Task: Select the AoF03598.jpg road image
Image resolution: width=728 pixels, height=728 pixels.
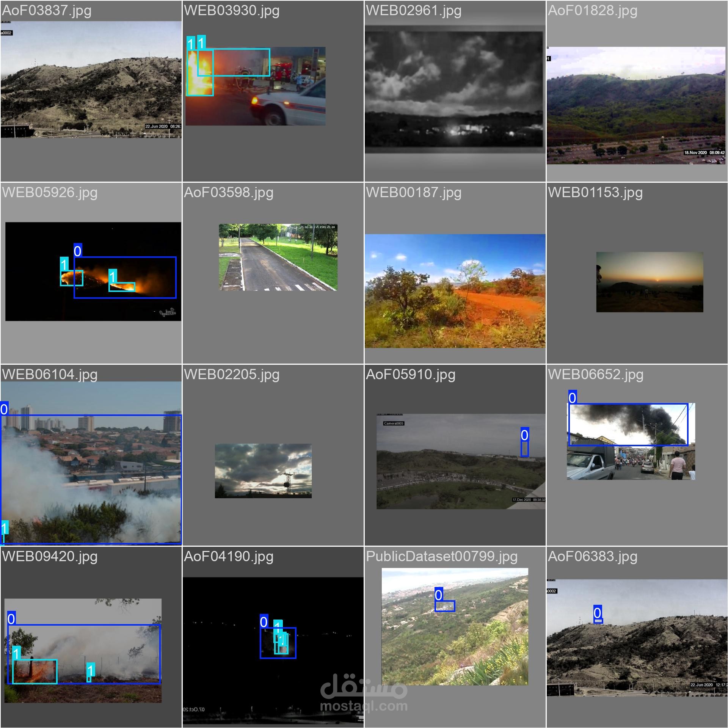Action: (x=278, y=257)
